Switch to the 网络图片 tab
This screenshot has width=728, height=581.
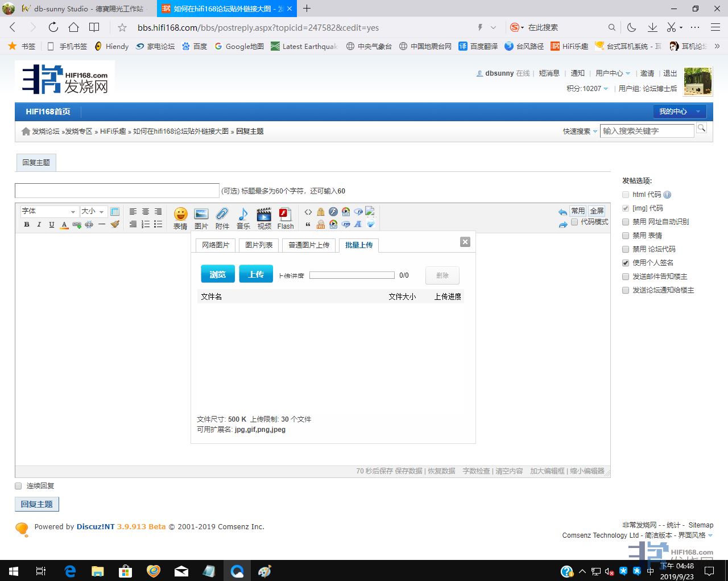[x=216, y=245]
